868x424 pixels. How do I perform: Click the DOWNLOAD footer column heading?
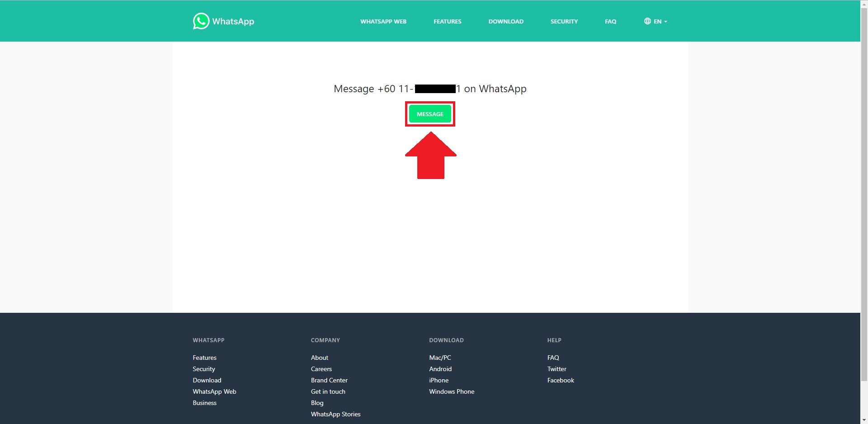click(x=446, y=340)
